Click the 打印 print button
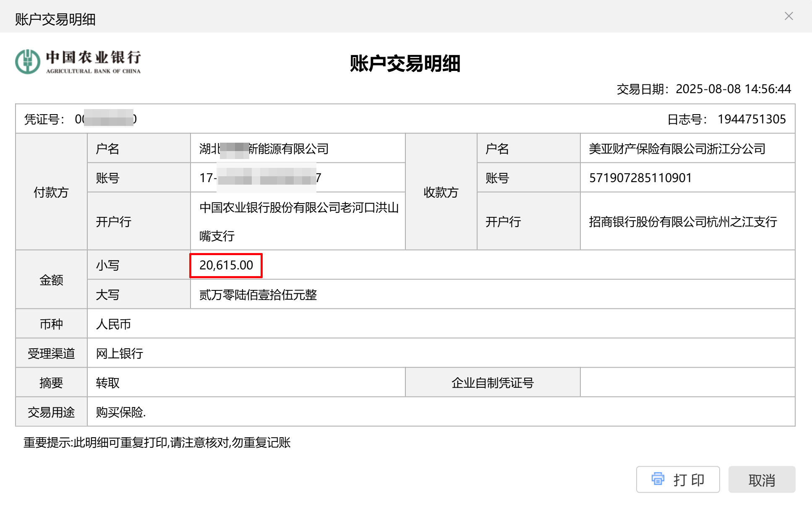Screen dimensions: 812x509 point(678,479)
